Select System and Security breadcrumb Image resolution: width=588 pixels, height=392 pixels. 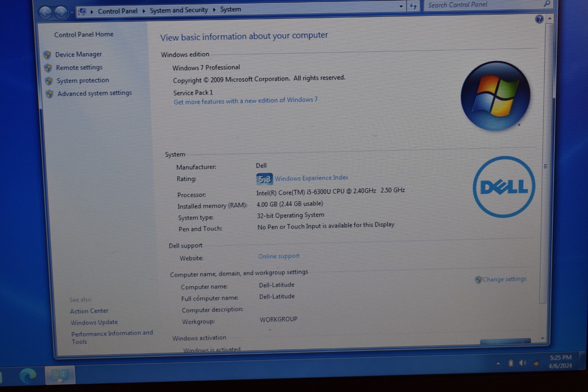tap(179, 10)
